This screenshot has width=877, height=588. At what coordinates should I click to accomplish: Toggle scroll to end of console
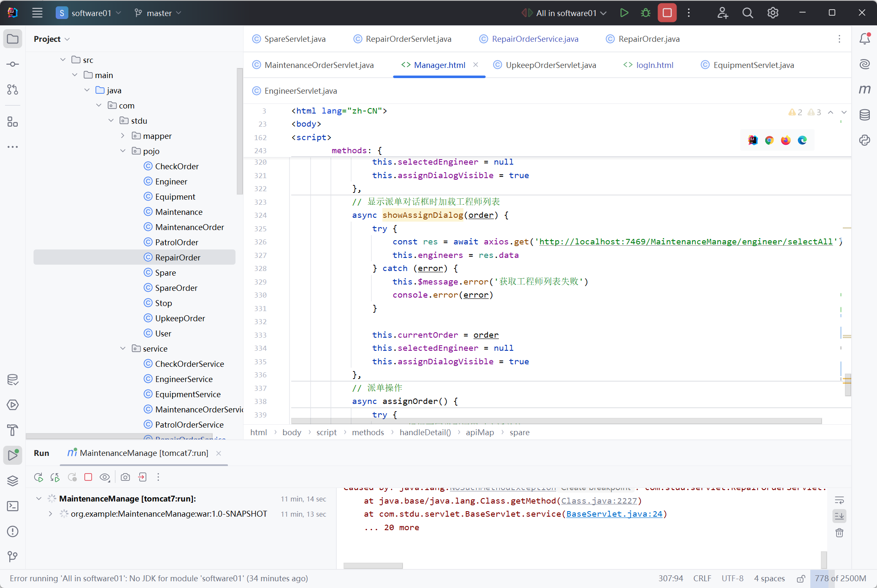point(839,516)
